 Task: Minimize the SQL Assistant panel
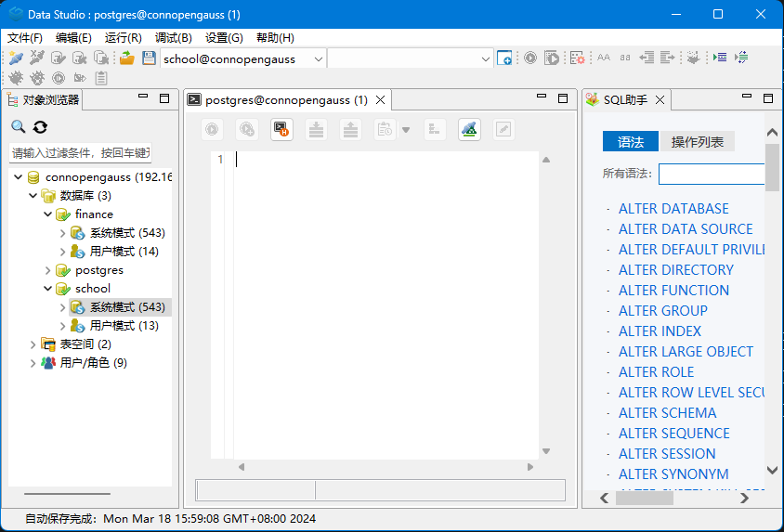pos(747,96)
